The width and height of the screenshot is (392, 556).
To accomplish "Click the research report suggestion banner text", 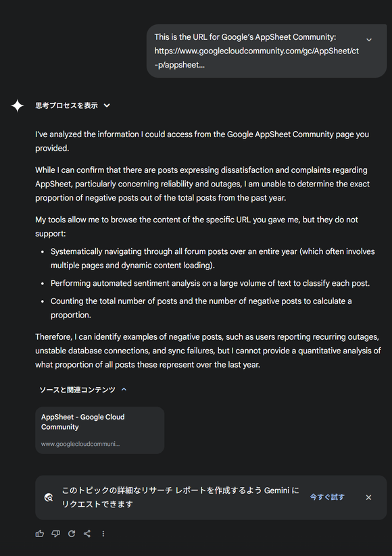I will (180, 497).
